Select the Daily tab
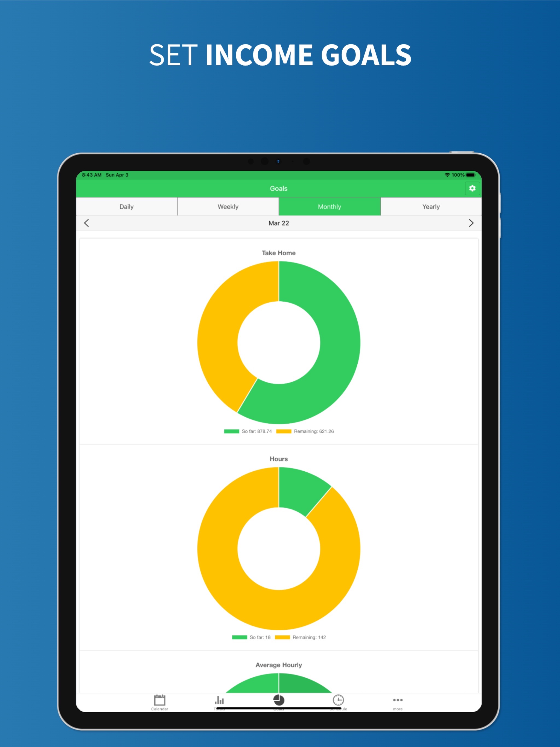Screen dimensions: 560x747 click(x=128, y=206)
